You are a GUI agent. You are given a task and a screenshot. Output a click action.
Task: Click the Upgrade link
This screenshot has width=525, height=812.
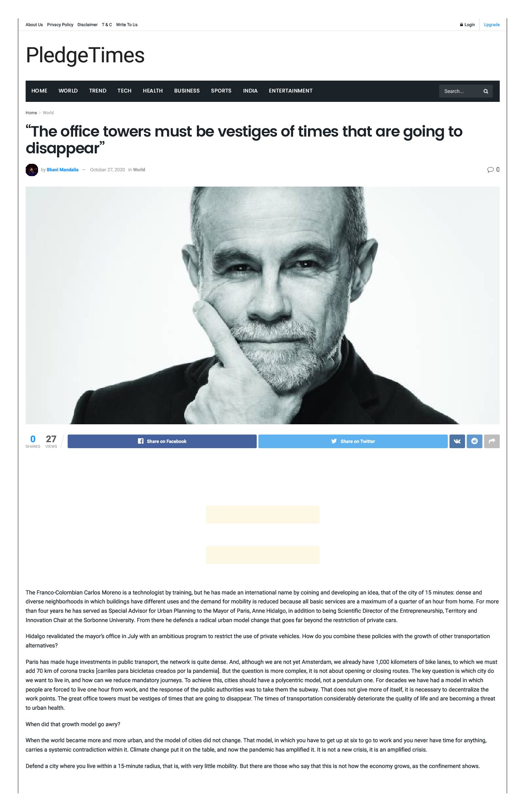(491, 25)
